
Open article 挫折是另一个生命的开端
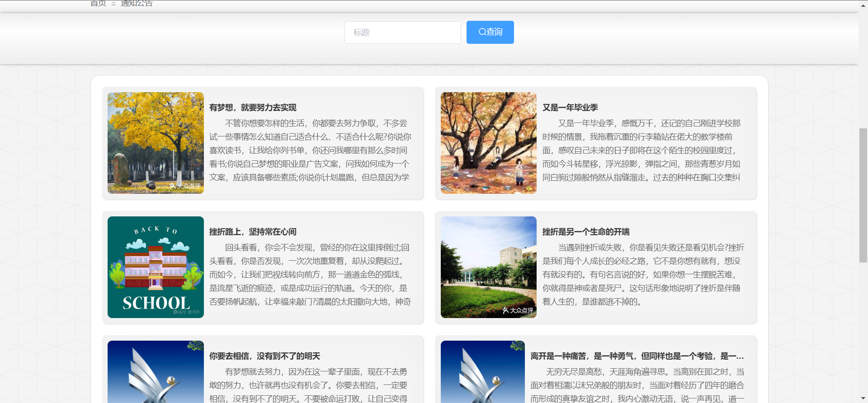click(x=586, y=232)
